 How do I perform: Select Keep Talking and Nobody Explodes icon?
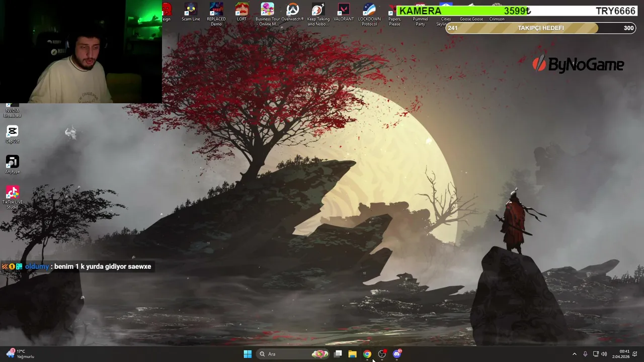[x=318, y=15]
